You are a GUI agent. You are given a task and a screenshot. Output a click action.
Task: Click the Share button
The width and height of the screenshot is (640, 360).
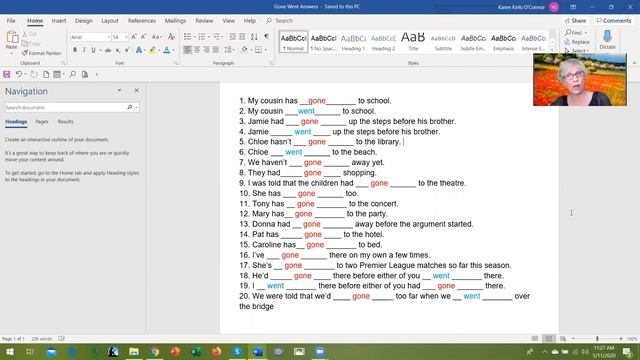coord(576,20)
